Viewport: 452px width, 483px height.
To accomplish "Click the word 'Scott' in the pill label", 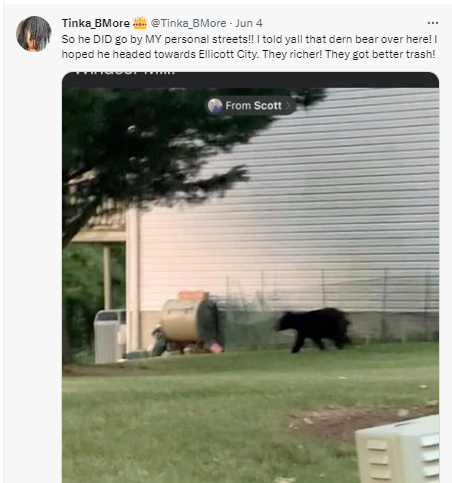I will coord(268,106).
